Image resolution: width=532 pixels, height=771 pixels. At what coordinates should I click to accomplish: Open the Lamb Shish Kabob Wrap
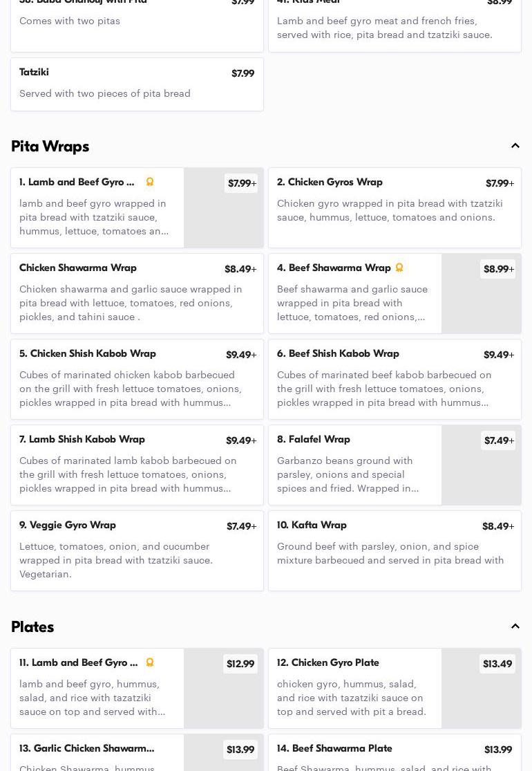click(x=137, y=465)
